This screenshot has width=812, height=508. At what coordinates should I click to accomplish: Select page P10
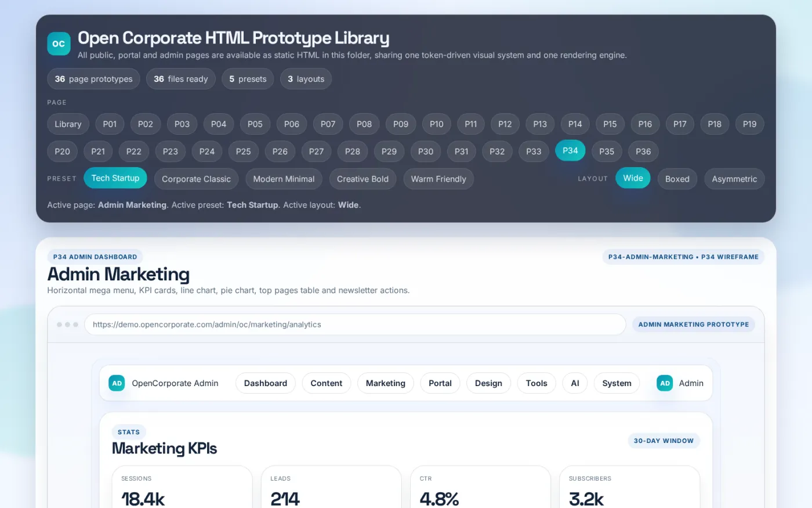pyautogui.click(x=437, y=124)
